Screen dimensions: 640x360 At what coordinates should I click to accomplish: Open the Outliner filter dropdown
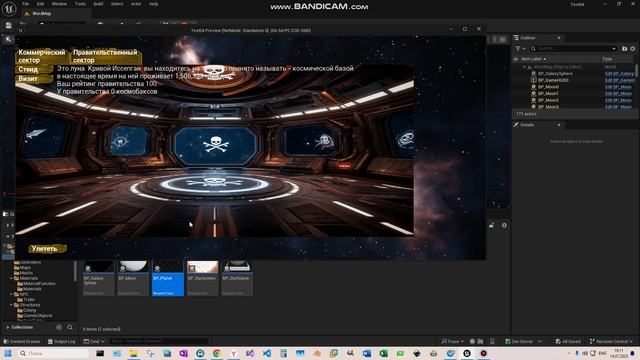[520, 49]
